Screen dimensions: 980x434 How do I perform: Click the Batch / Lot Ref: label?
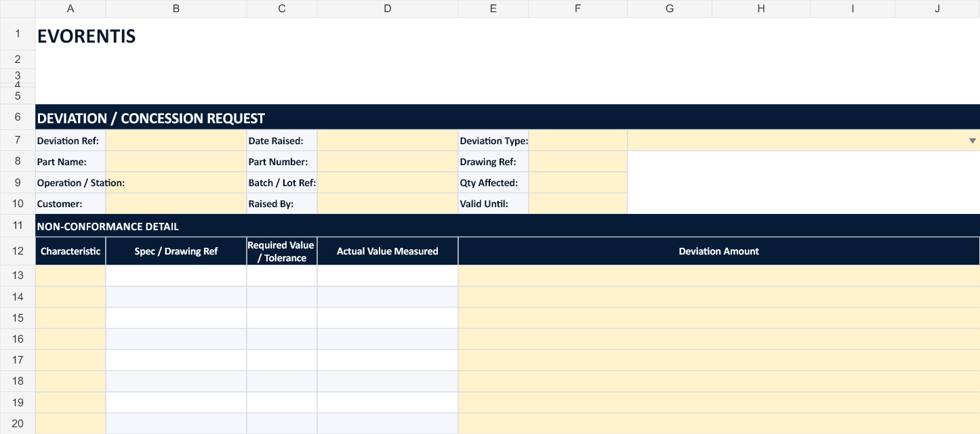point(282,183)
